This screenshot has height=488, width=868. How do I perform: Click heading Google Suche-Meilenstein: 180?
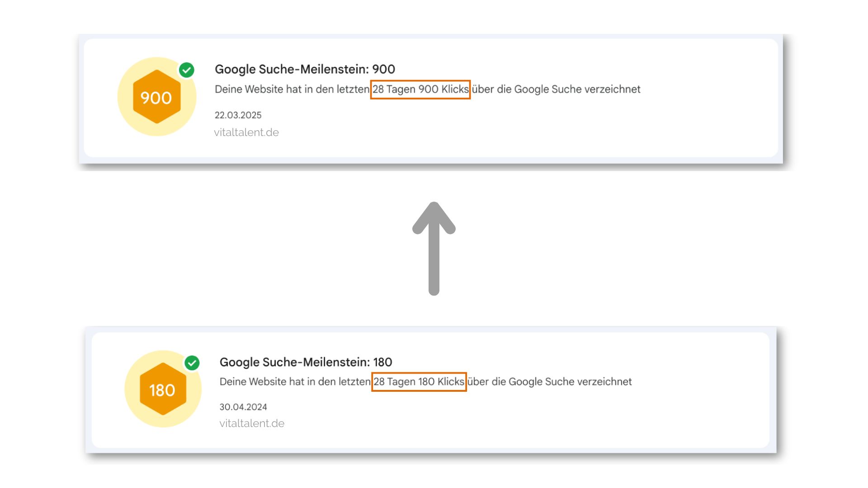306,362
